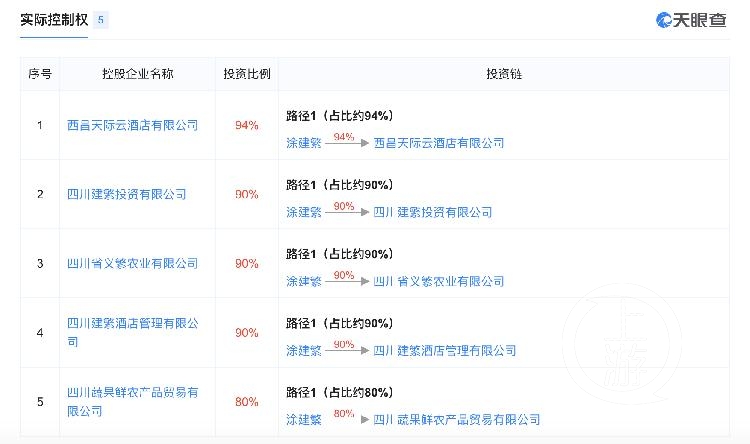
Task: Open 西昌天际云酒店有限公司 in investment chain
Action: (x=439, y=143)
